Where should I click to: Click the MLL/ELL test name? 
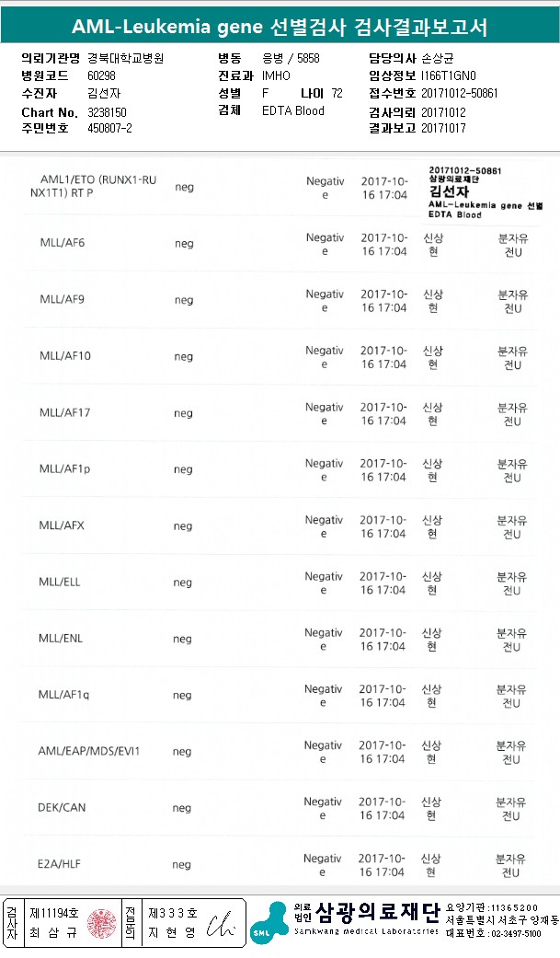click(x=60, y=583)
